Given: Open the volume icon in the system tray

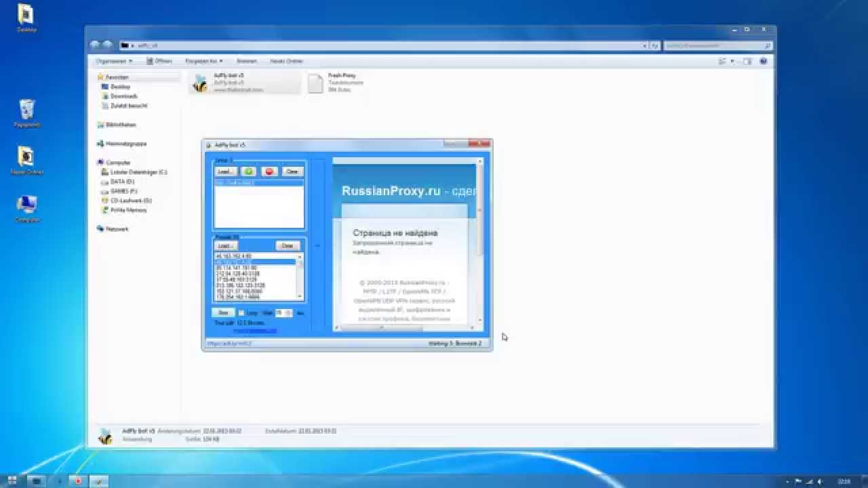Looking at the screenshot, I should click(819, 481).
